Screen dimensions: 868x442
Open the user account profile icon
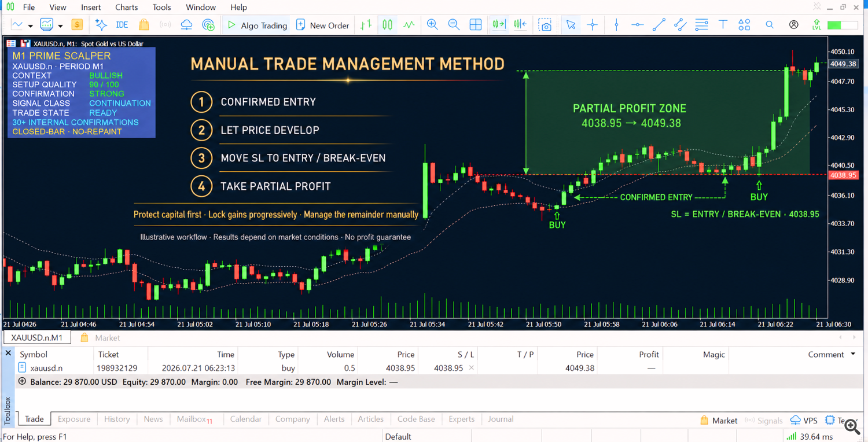tap(794, 25)
